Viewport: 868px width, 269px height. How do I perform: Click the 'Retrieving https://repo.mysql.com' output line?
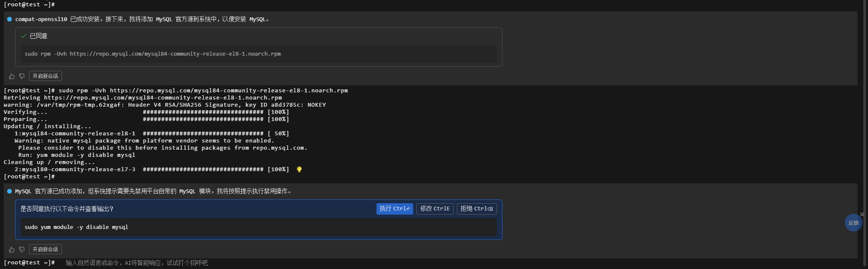click(x=143, y=98)
